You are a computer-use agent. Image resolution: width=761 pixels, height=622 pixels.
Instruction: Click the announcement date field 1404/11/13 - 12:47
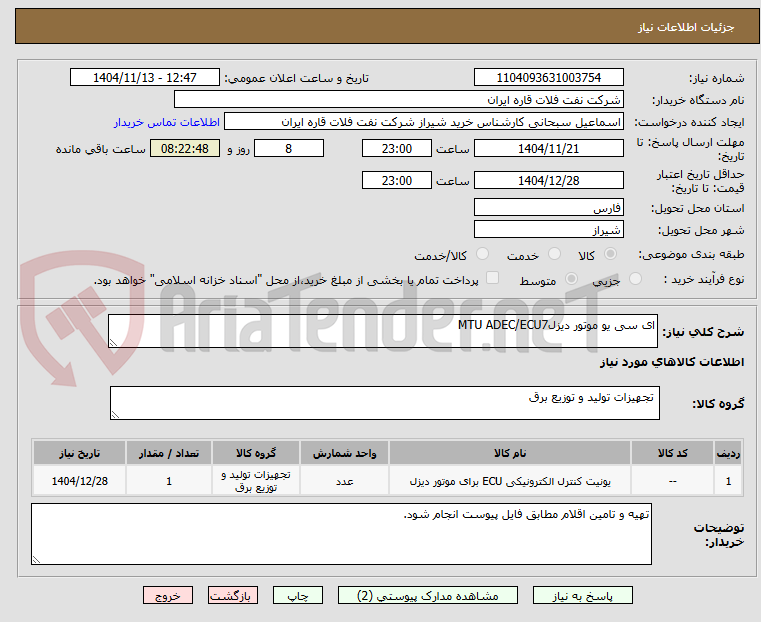click(145, 78)
